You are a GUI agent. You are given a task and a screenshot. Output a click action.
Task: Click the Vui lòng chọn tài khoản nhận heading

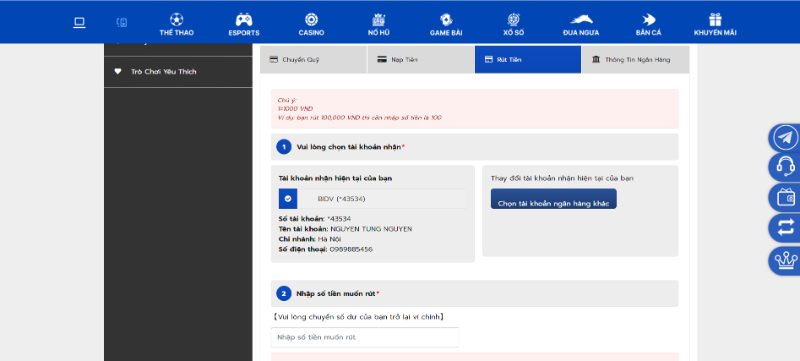coord(351,147)
